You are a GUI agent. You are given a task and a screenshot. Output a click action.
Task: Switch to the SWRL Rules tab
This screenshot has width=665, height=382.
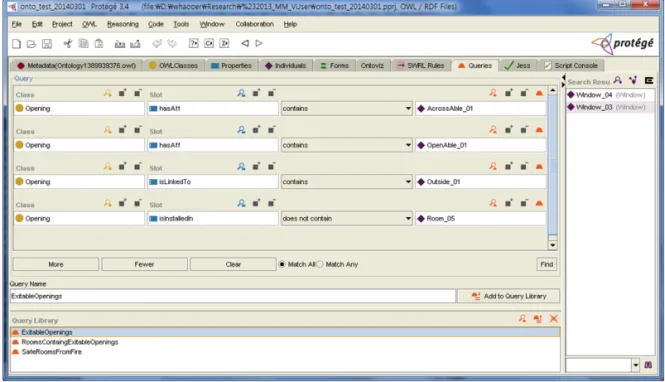[x=421, y=65]
